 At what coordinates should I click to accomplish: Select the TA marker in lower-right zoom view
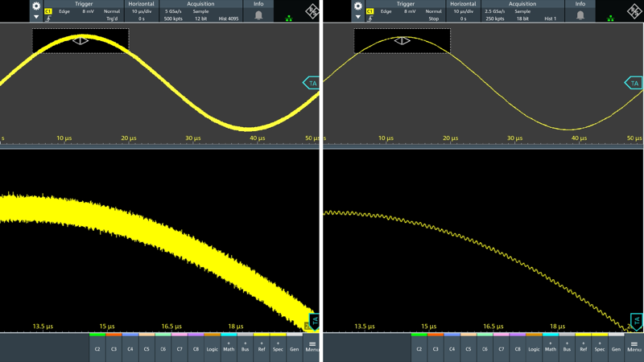636,321
